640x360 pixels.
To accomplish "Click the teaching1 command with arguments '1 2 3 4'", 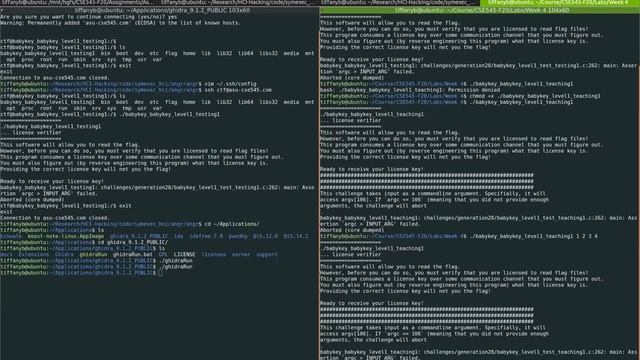I will click(x=533, y=236).
